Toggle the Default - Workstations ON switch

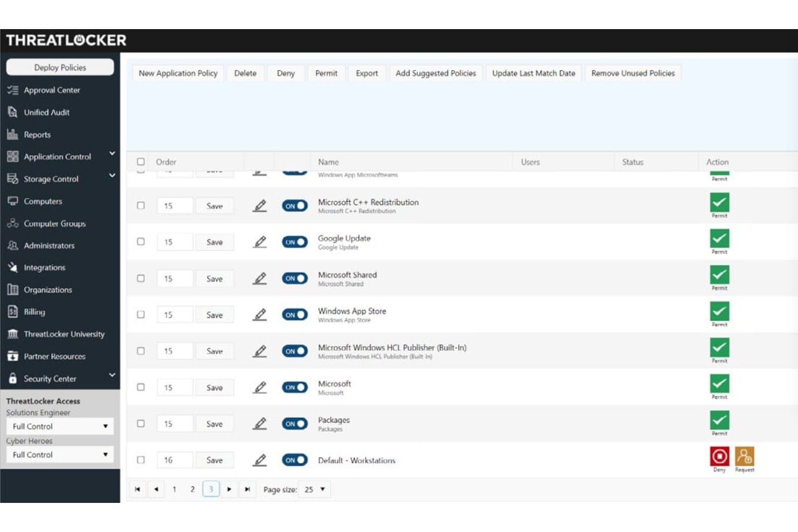coord(294,460)
